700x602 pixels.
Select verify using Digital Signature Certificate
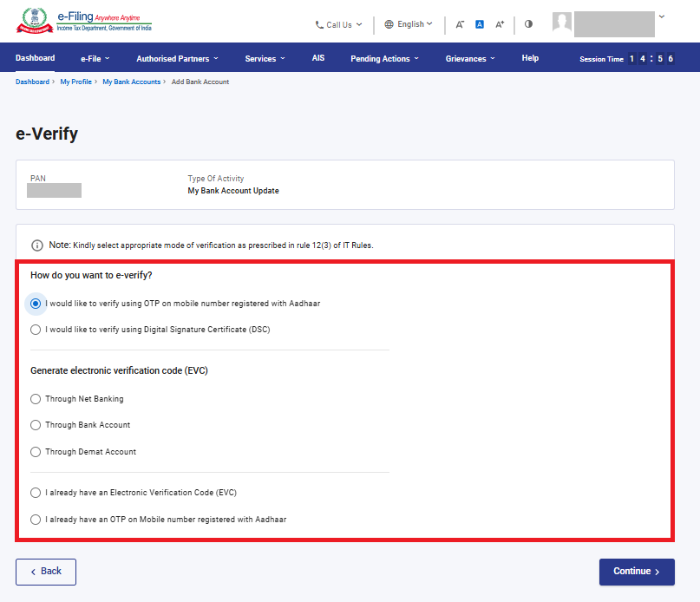(x=36, y=330)
